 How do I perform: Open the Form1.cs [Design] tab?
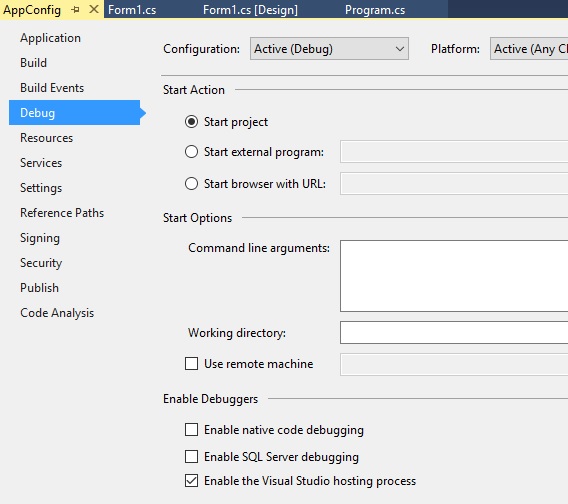250,10
